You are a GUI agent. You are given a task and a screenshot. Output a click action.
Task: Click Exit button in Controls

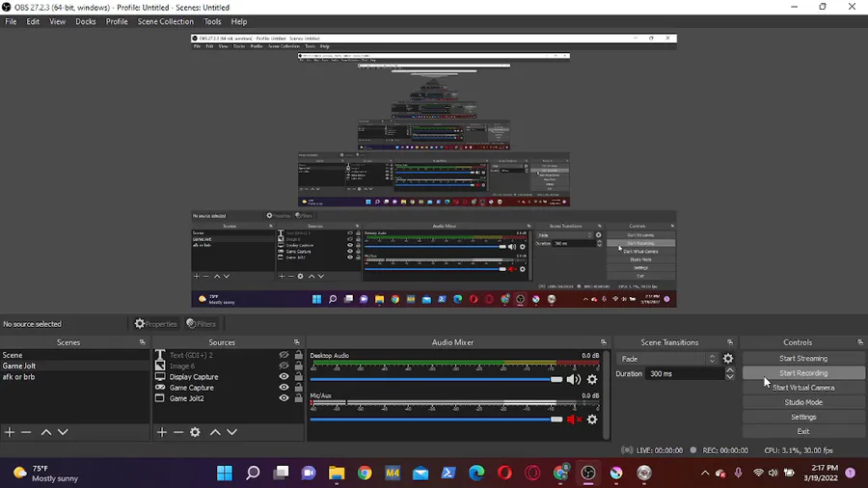[x=803, y=431]
